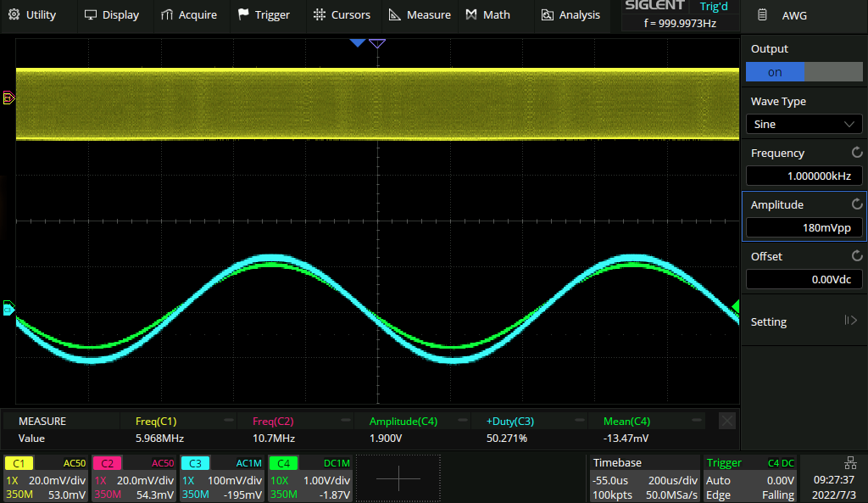Toggle channel C2 info box
The width and height of the screenshot is (868, 503).
tap(134, 478)
